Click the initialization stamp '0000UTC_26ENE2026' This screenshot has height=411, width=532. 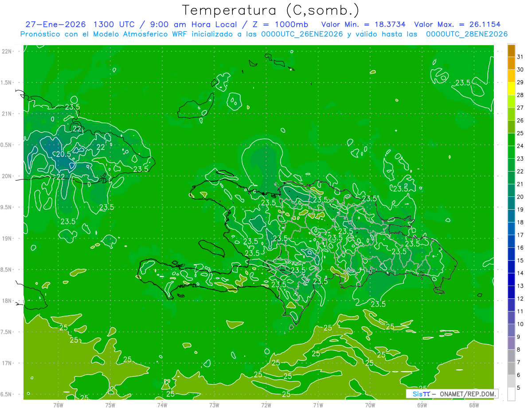[x=302, y=34]
